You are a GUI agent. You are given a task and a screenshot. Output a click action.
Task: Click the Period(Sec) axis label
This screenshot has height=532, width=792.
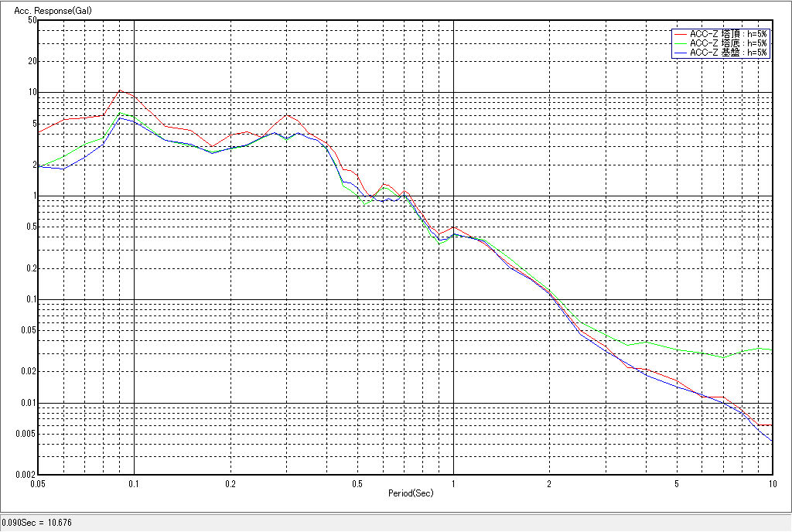click(410, 493)
